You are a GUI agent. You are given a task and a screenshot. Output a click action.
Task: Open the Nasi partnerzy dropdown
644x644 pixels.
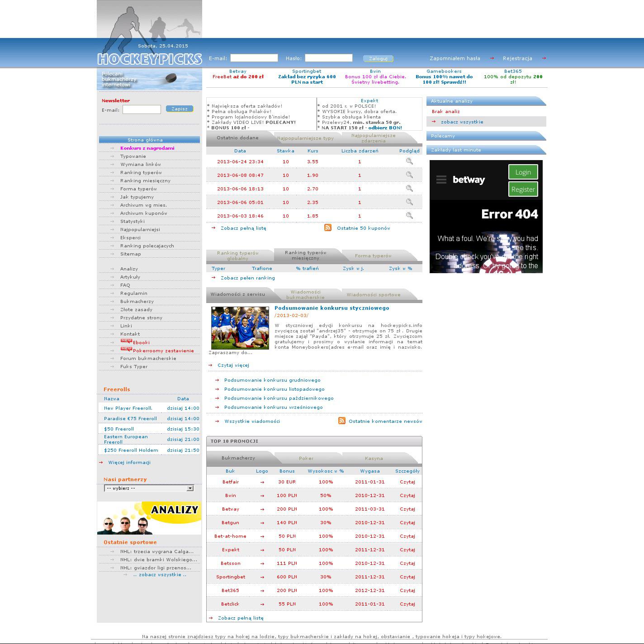click(149, 488)
